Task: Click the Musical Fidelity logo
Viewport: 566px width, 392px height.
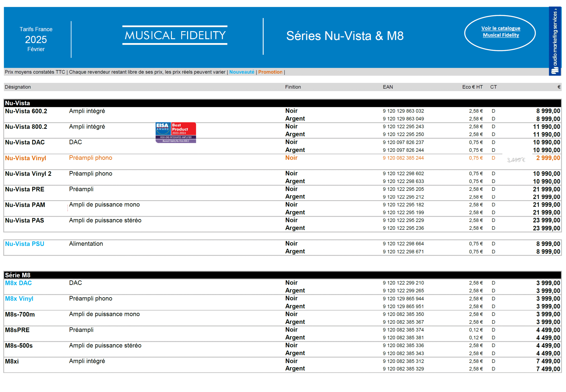Action: (x=175, y=35)
